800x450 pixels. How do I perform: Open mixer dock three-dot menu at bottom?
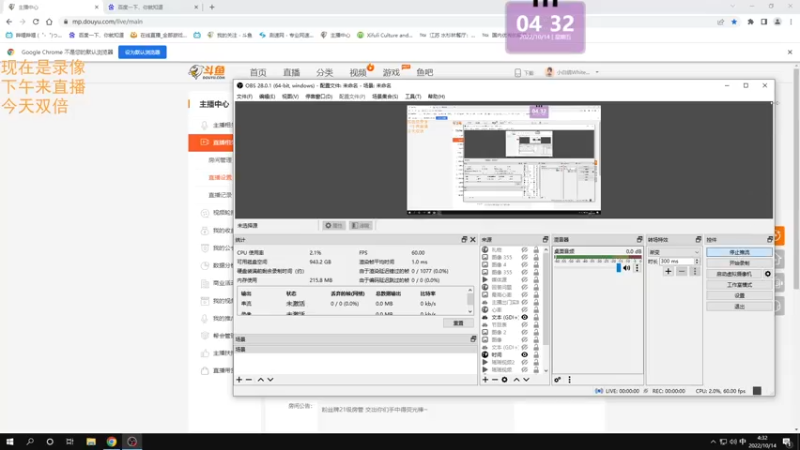click(569, 380)
